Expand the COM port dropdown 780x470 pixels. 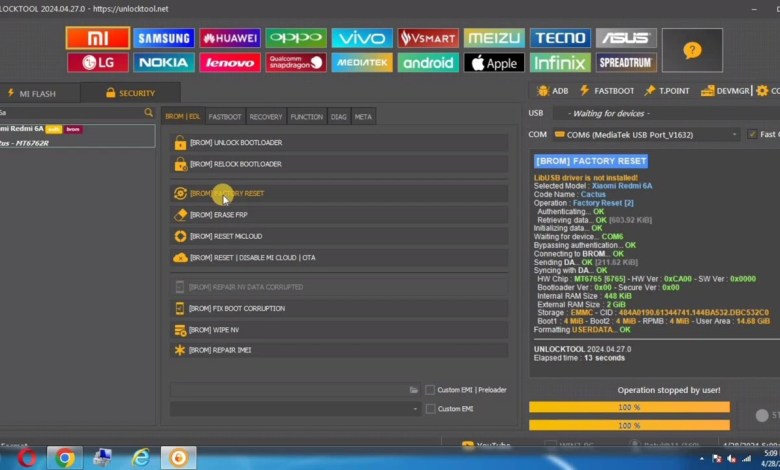[735, 134]
